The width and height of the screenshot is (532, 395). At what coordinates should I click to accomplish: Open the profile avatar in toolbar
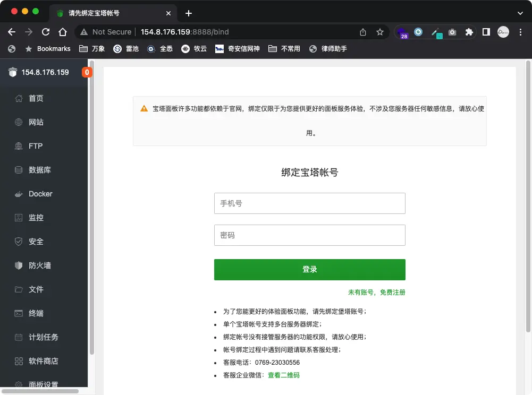503,32
